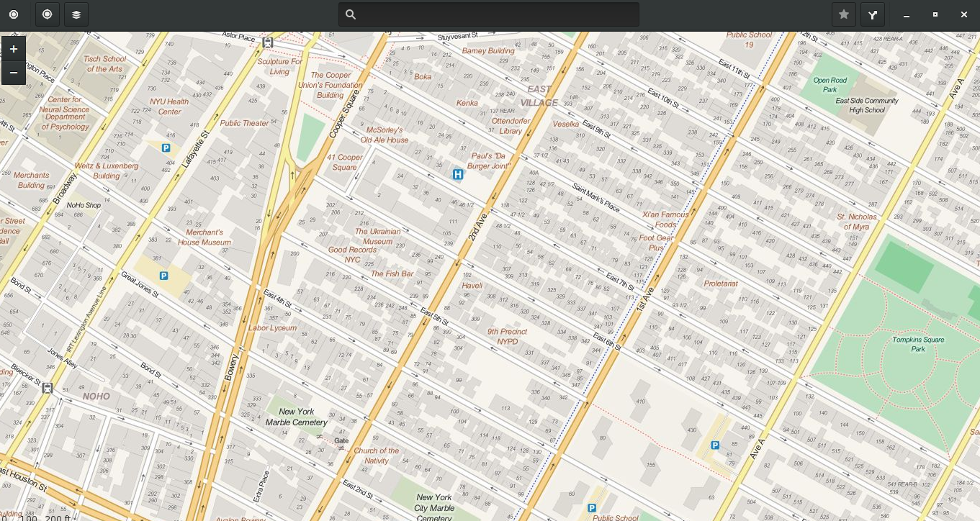The image size is (980, 521).
Task: Click the parking icon near Ave A
Action: click(x=715, y=445)
